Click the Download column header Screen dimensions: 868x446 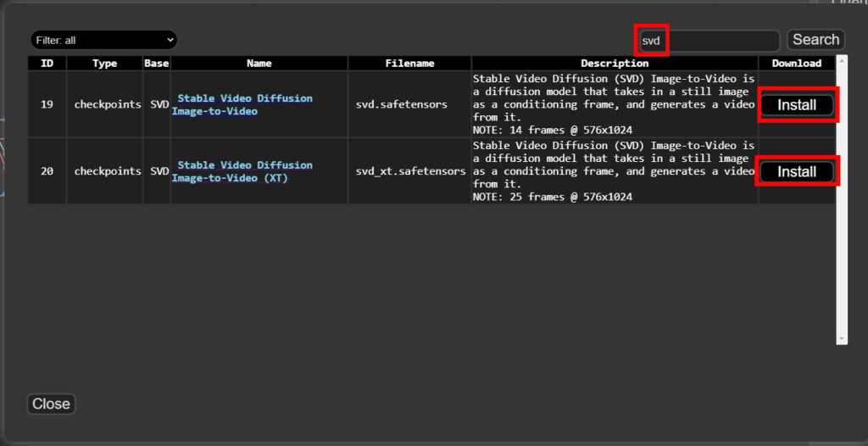(x=797, y=63)
